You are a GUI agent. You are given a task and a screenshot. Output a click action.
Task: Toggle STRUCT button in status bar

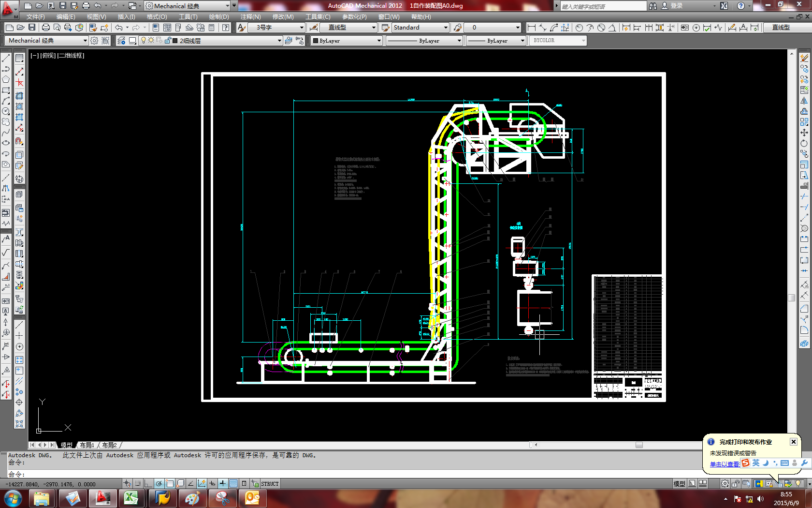point(270,483)
